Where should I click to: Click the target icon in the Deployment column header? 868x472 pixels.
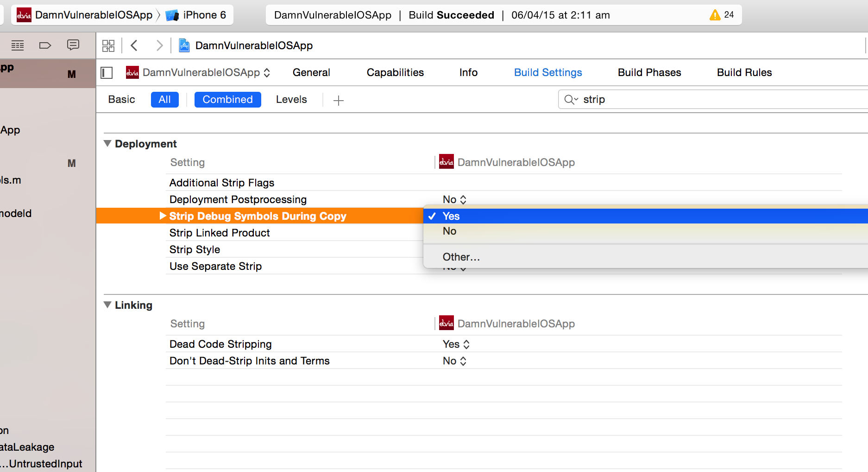(x=447, y=162)
